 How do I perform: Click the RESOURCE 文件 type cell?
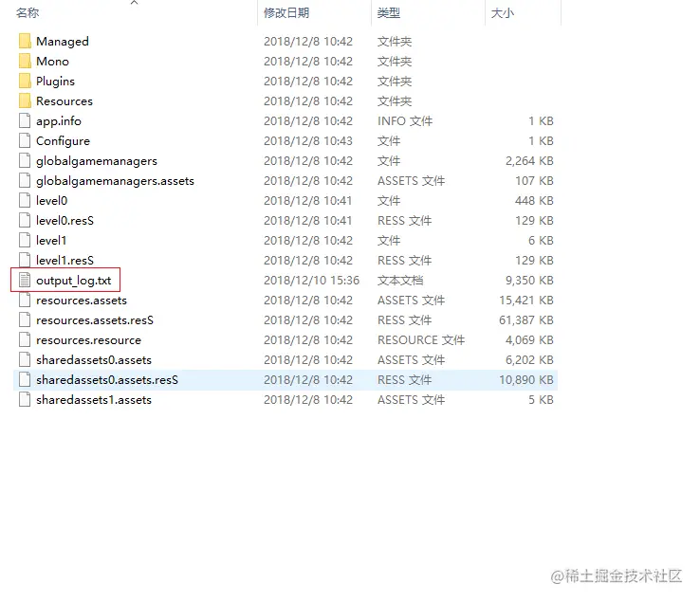click(421, 340)
